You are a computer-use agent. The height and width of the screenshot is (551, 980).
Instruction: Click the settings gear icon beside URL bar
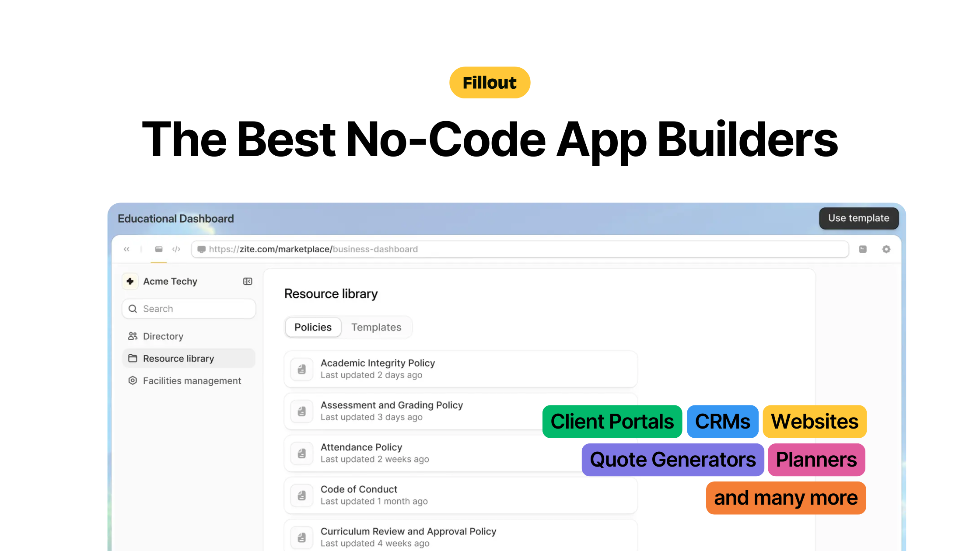click(x=886, y=249)
